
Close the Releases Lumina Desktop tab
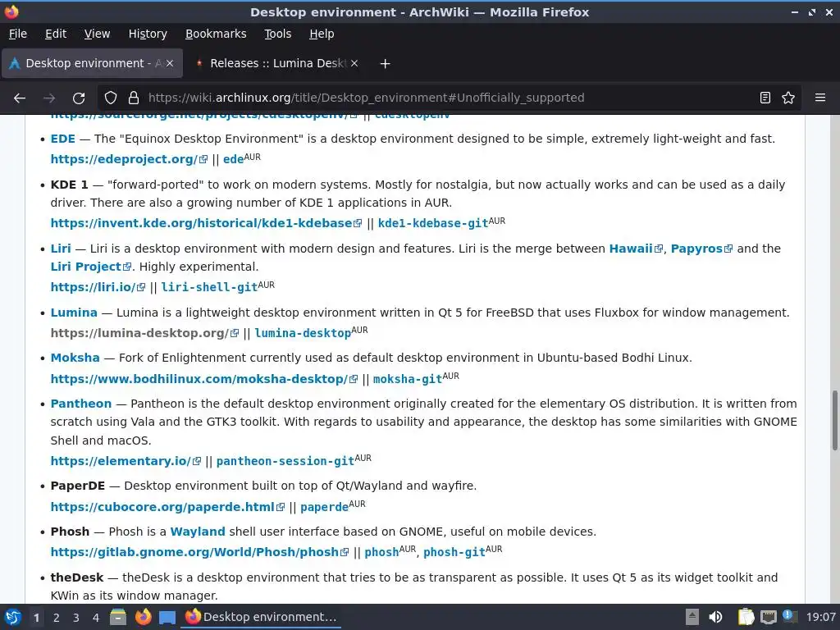pos(354,63)
